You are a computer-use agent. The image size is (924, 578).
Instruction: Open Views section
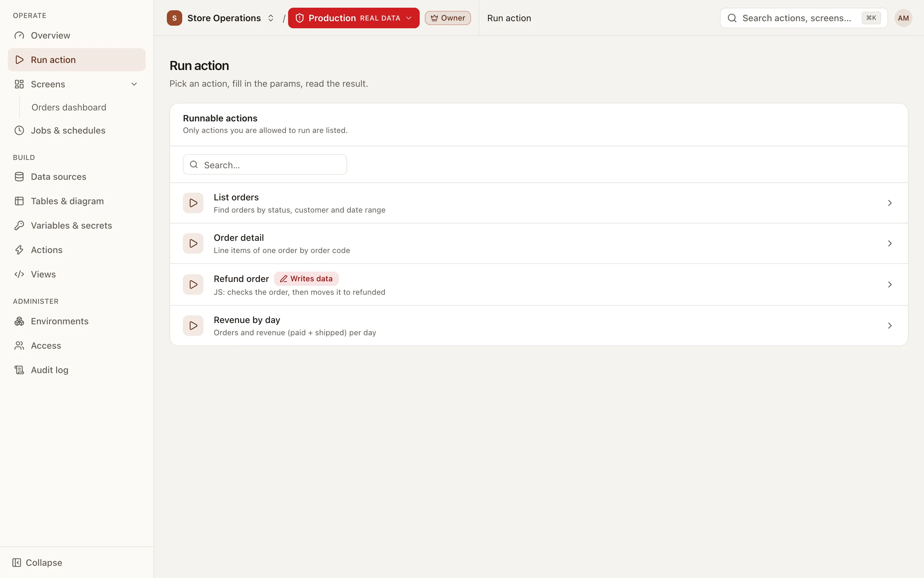point(76,275)
